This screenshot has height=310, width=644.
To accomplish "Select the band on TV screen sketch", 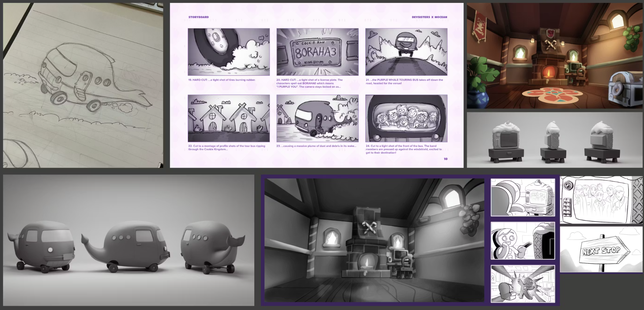I will pyautogui.click(x=601, y=200).
